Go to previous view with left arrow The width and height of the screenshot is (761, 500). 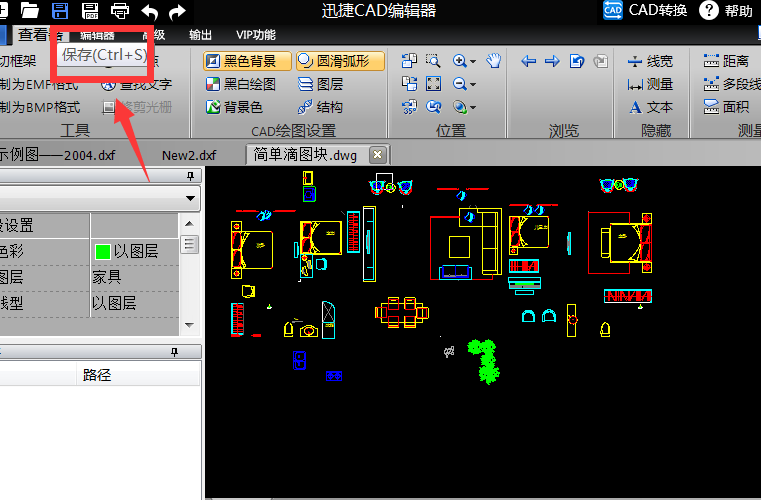529,61
